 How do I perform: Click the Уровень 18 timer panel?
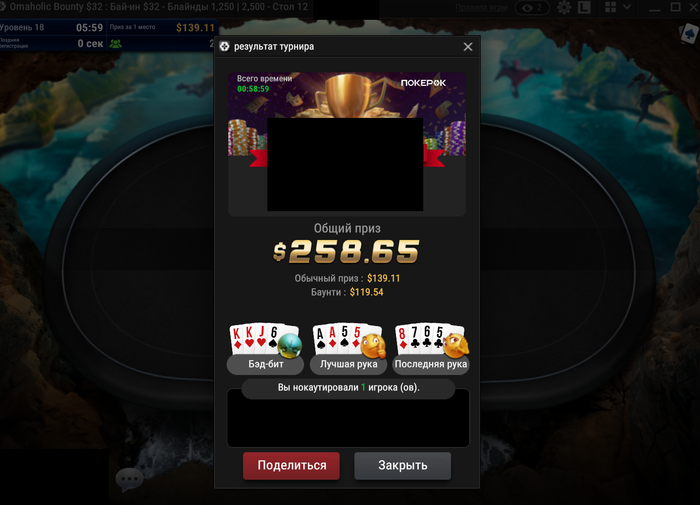(52, 28)
